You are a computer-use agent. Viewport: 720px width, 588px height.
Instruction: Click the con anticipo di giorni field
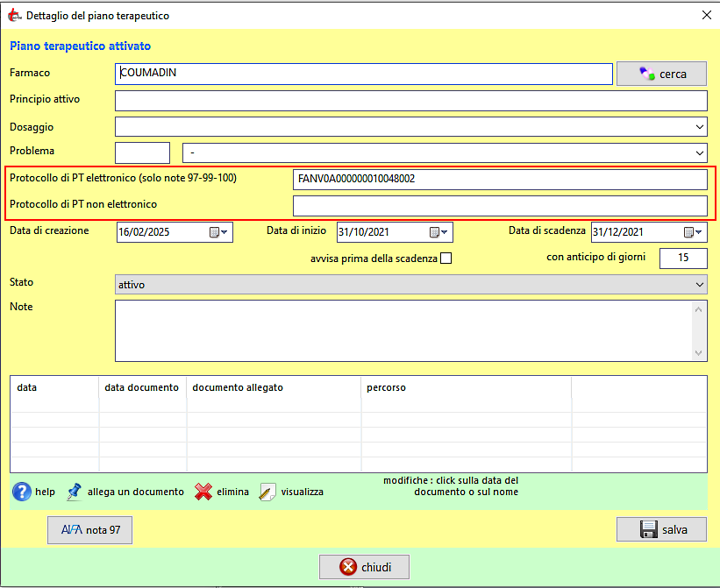click(682, 258)
